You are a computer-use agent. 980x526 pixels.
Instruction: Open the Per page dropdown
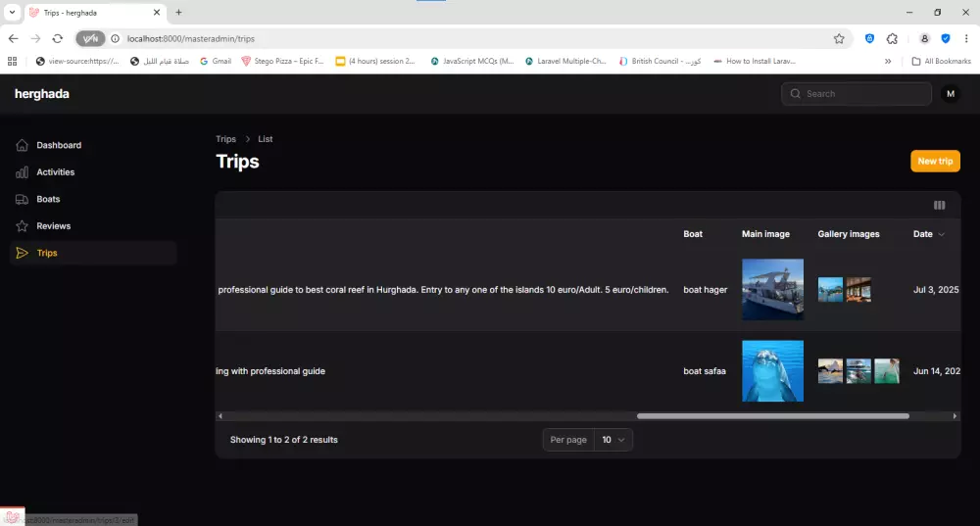tap(612, 440)
